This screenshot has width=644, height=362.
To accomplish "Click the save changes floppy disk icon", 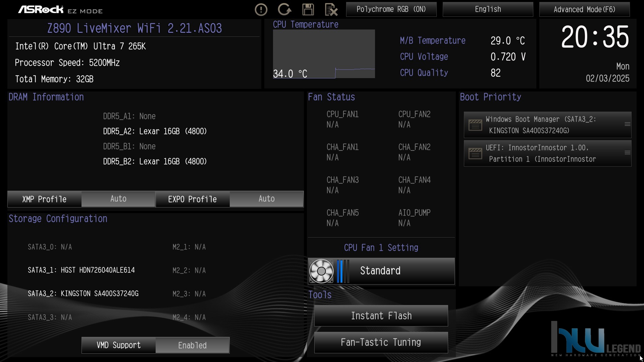I will tap(308, 9).
